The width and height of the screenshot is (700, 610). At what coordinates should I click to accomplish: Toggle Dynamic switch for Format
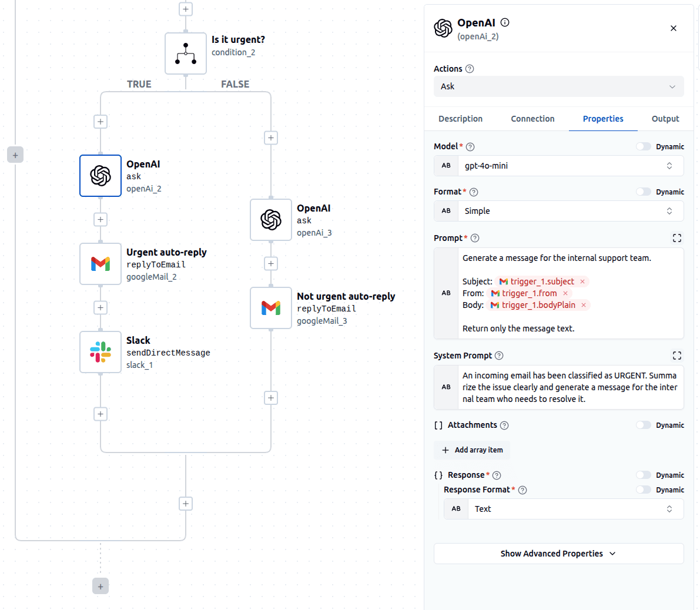point(644,192)
